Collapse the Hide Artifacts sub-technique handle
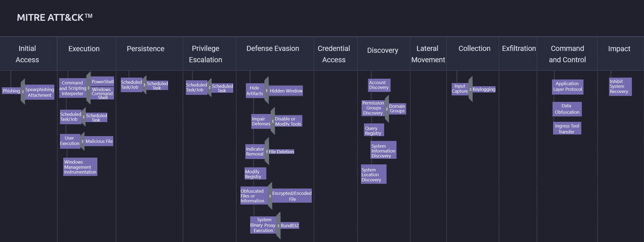Screen dimensions: 644x242 click(267, 91)
